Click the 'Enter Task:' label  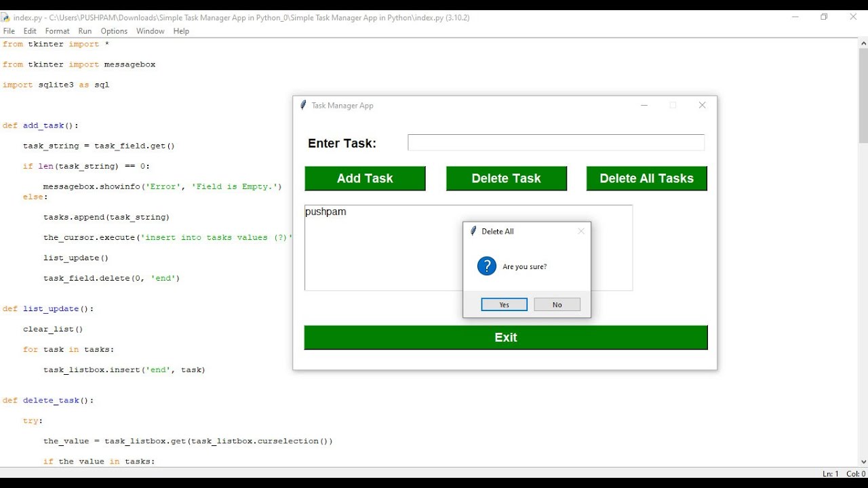point(342,143)
